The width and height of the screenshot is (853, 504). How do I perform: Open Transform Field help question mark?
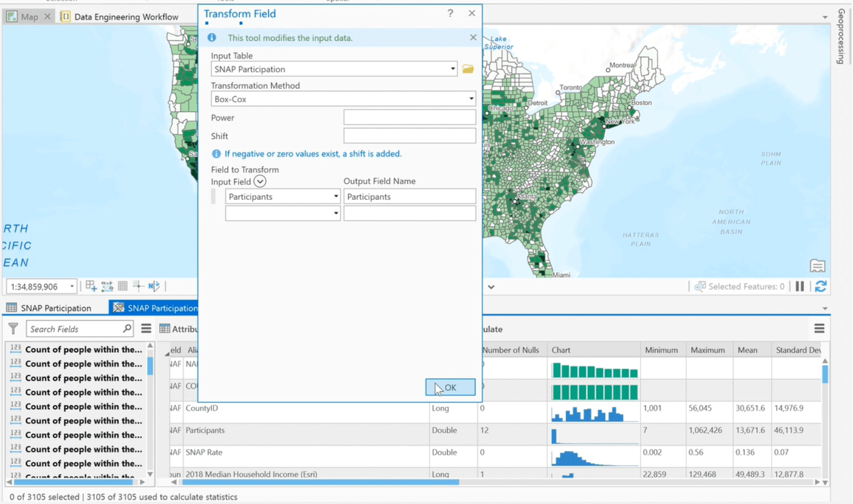click(x=450, y=13)
